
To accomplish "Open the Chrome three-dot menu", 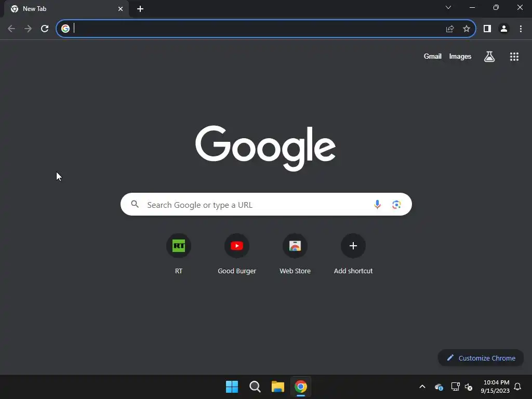I will (x=521, y=29).
